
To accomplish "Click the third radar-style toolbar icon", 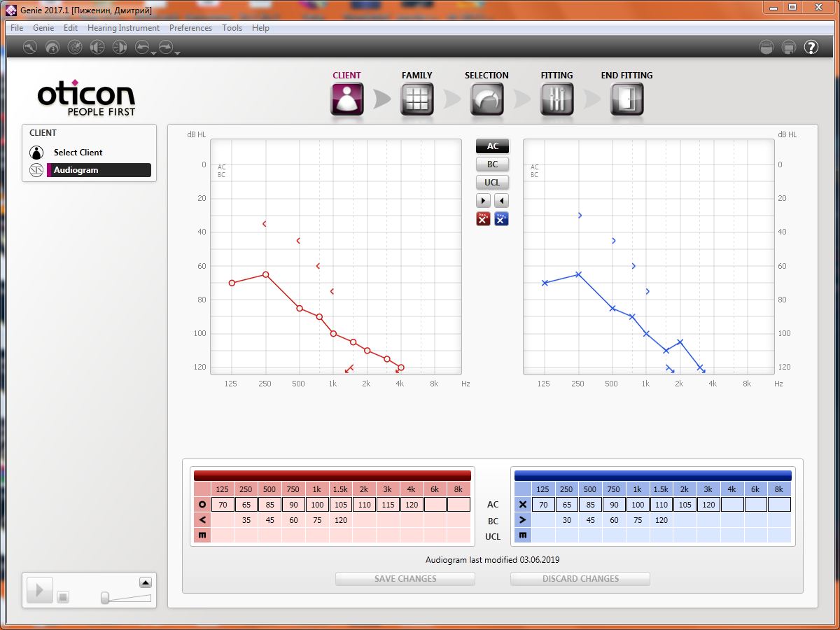I will click(x=75, y=47).
